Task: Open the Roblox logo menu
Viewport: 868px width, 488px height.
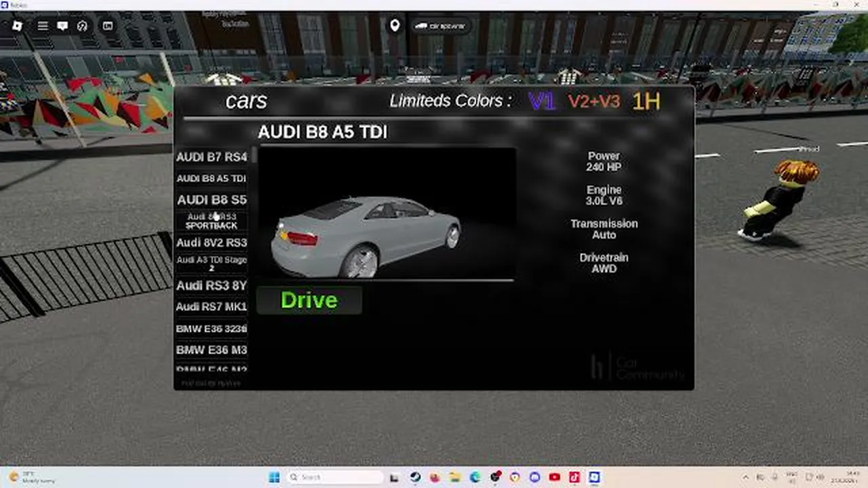Action: click(18, 26)
